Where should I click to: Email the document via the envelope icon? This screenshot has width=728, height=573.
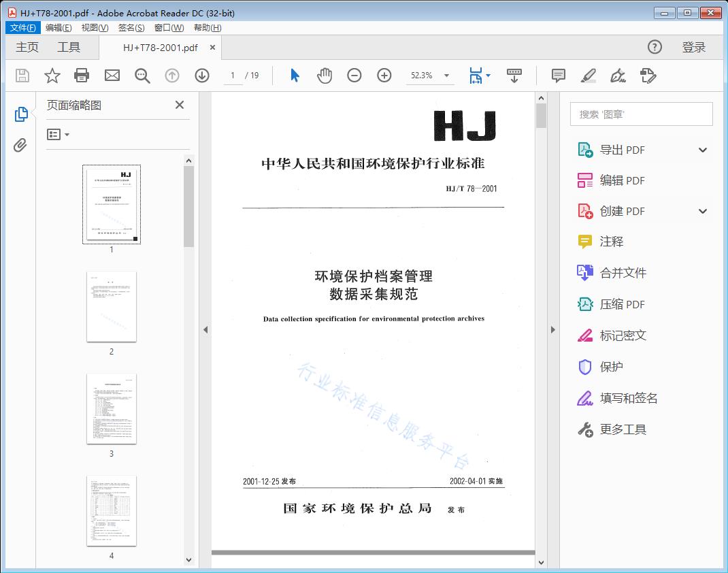(x=112, y=76)
